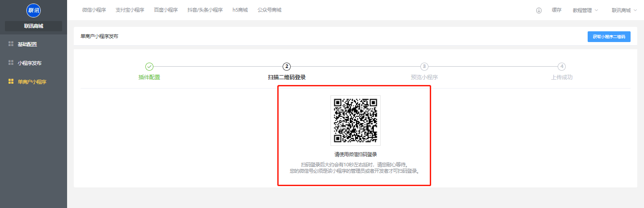644x208 pixels.
Task: Open the h5商城 tab
Action: pyautogui.click(x=240, y=10)
